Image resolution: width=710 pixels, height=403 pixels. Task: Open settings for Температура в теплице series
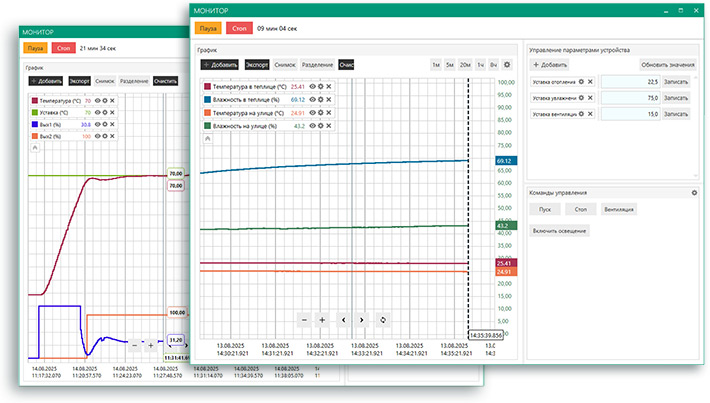click(321, 86)
